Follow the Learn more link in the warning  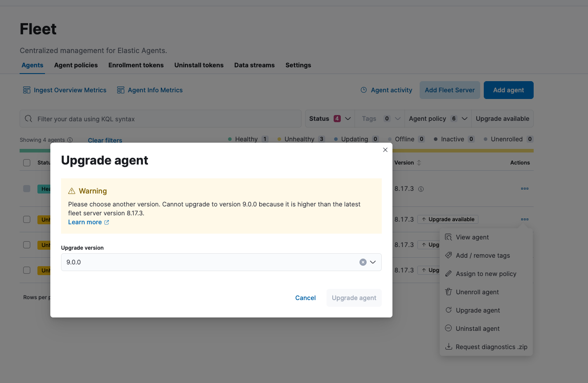85,222
